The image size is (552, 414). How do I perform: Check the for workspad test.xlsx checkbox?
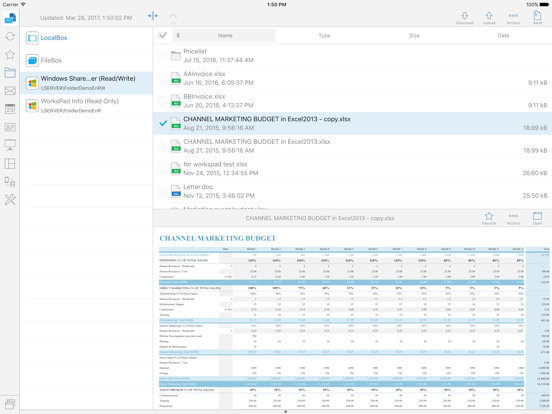pos(162,168)
